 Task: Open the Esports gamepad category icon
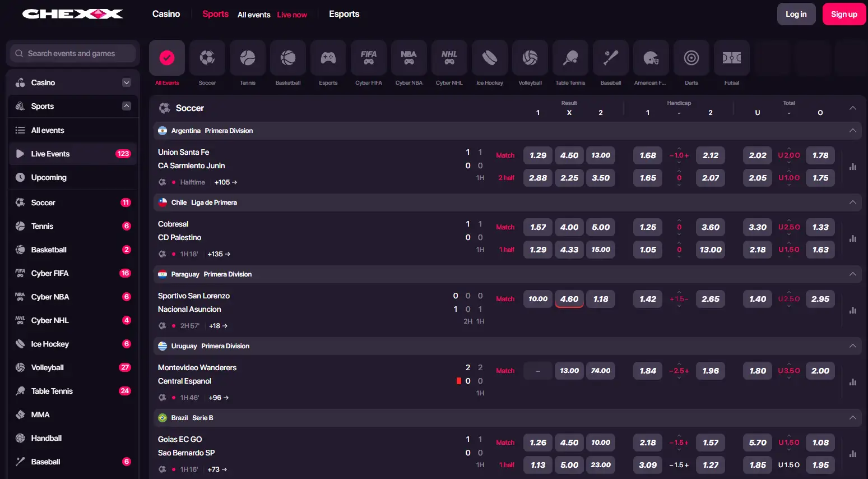tap(328, 58)
